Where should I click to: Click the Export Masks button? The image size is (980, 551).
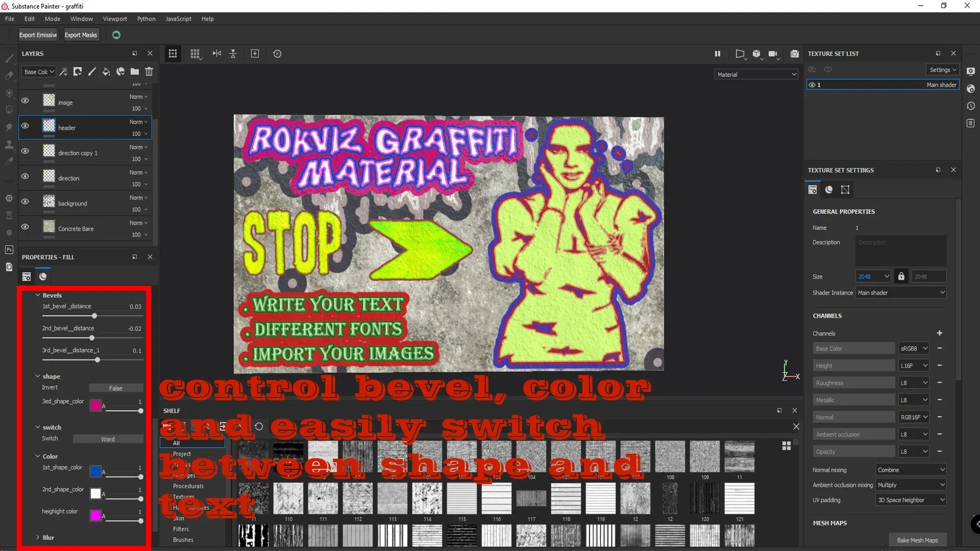tap(81, 35)
